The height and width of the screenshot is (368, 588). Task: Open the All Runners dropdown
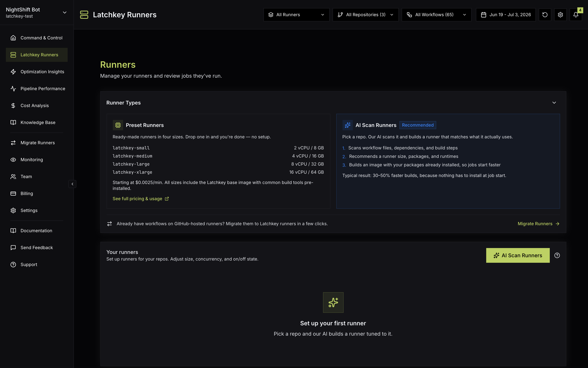(296, 15)
